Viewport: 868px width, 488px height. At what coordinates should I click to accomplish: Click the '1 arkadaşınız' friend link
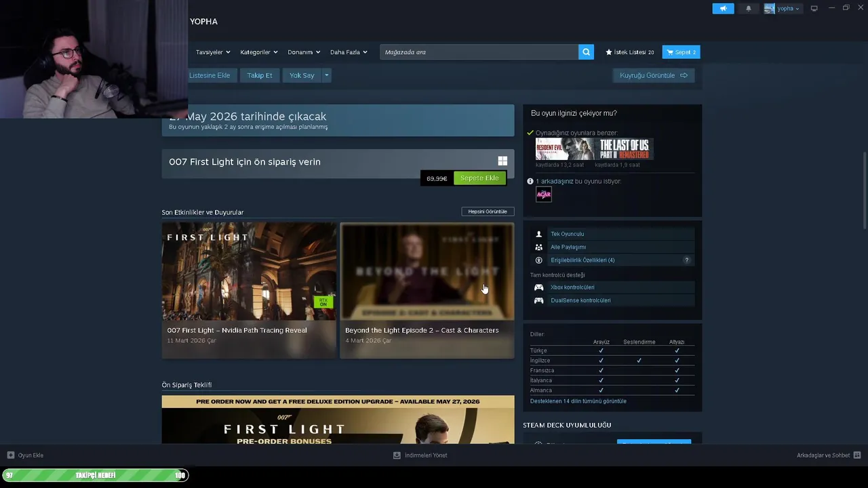pyautogui.click(x=555, y=182)
